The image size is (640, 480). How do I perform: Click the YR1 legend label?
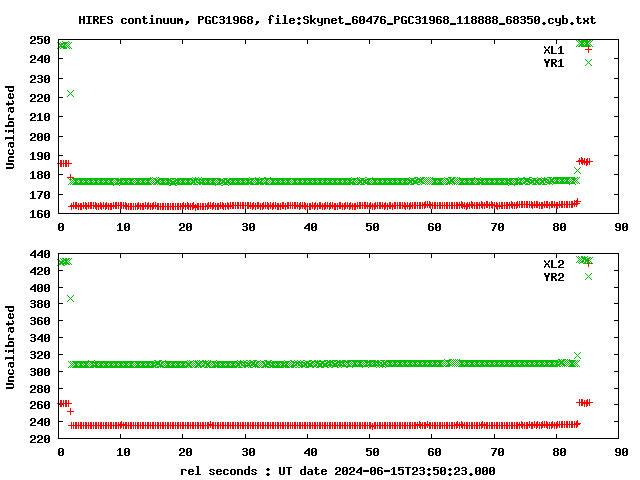click(553, 63)
